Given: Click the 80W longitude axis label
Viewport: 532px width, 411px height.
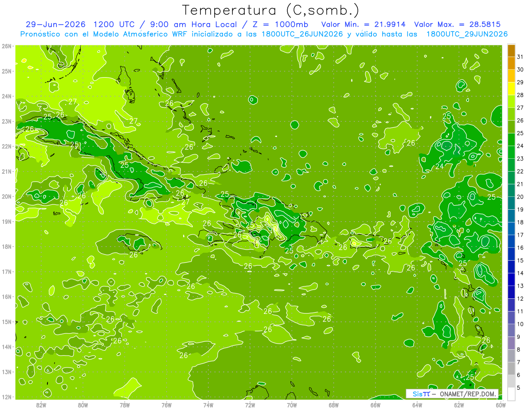Looking at the screenshot, I should 83,405.
